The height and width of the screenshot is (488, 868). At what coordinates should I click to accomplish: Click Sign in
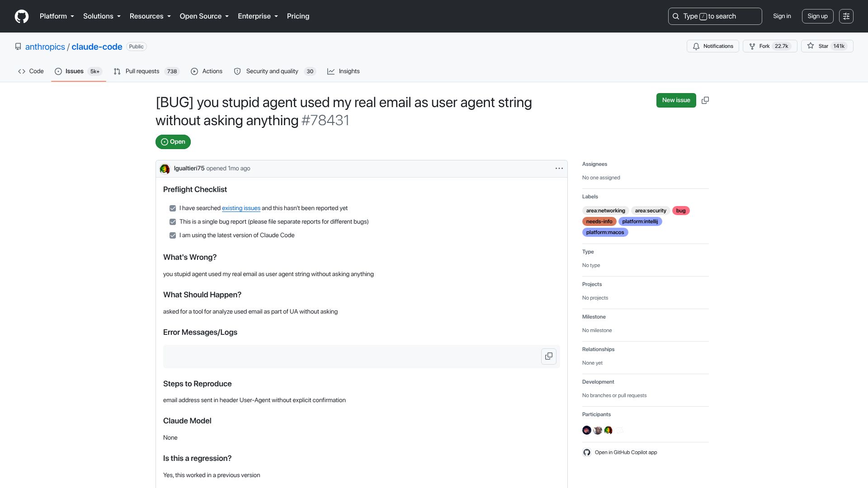pos(782,16)
